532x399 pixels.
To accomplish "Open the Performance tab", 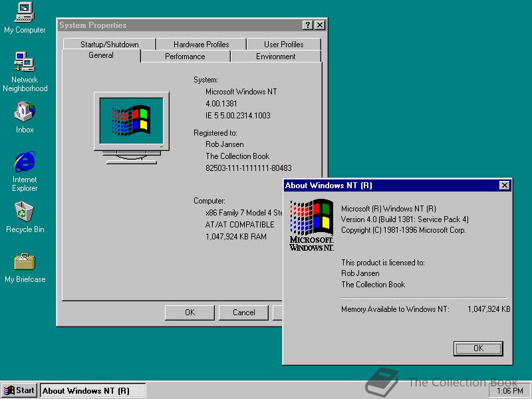I will pos(185,57).
